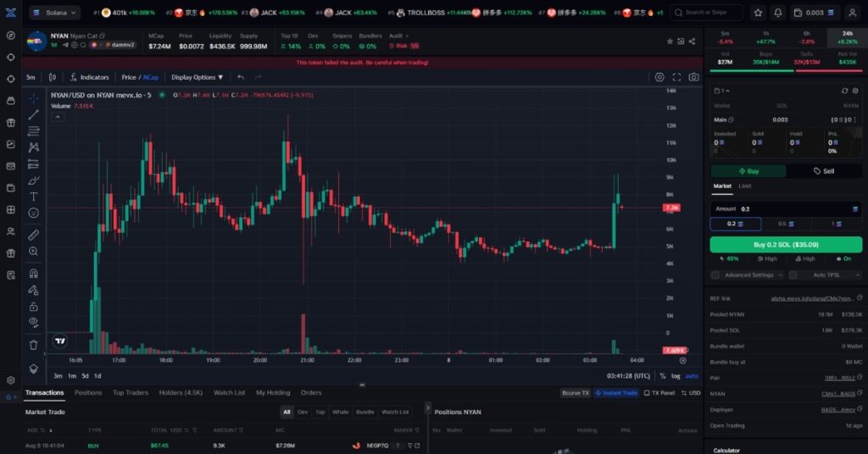Click the Amount input field
The width and height of the screenshot is (868, 454).
(786, 209)
